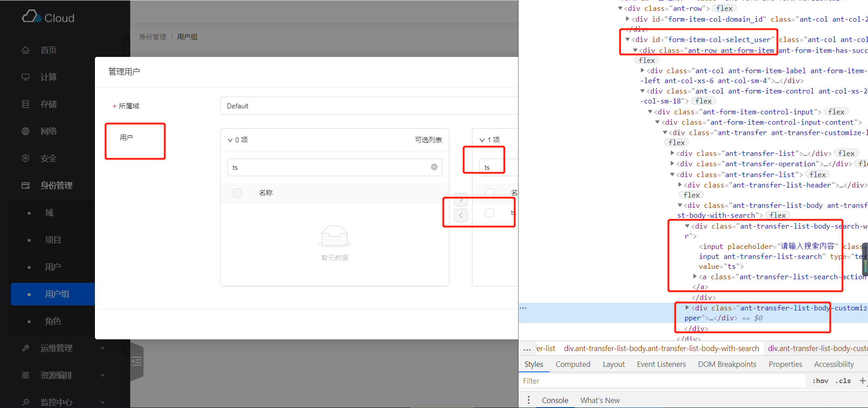Clear the left transfer list search text

434,167
